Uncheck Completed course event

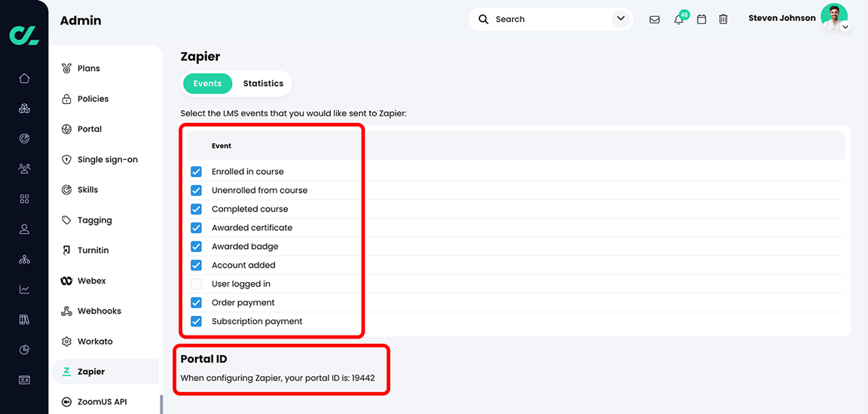196,209
